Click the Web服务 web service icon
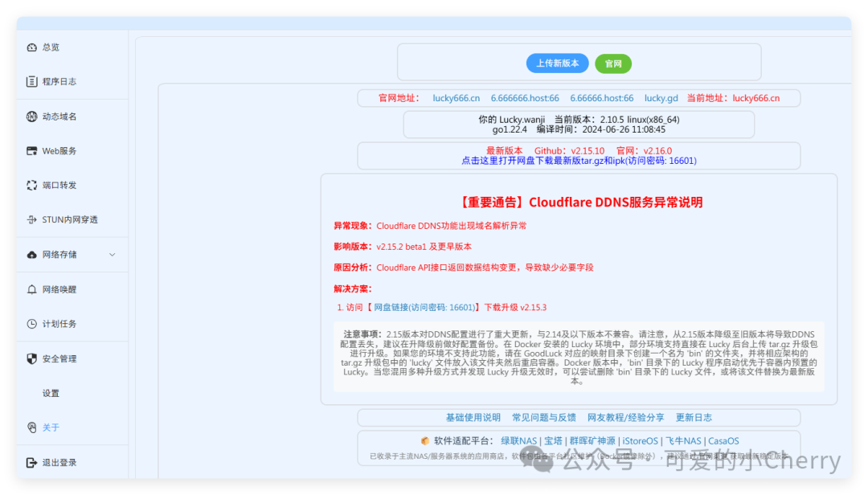Viewport: 868px width, 495px height. (31, 150)
